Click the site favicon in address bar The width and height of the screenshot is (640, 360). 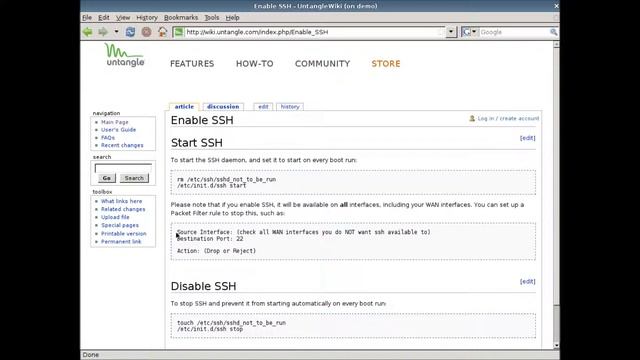[178, 32]
